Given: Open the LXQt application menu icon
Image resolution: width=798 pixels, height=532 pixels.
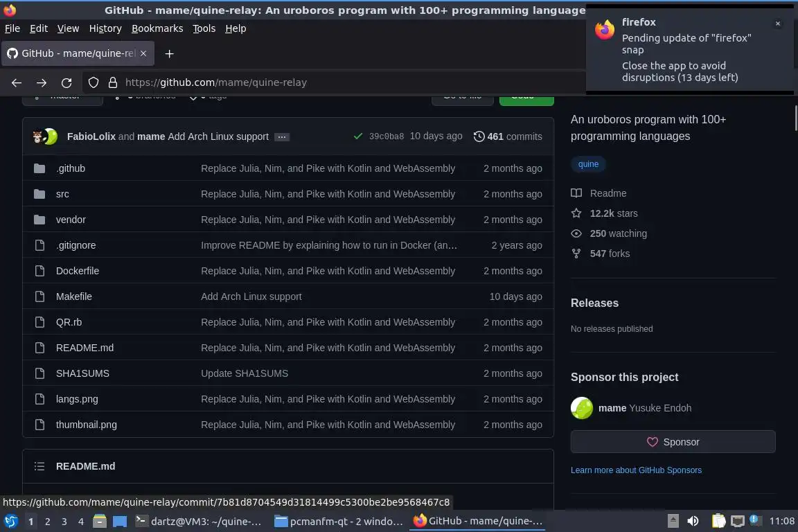Looking at the screenshot, I should [10, 521].
